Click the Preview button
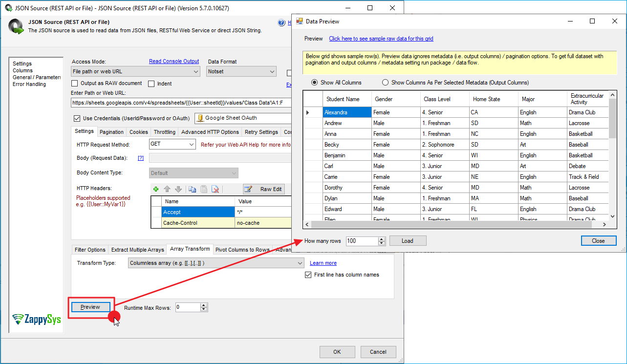 tap(90, 307)
